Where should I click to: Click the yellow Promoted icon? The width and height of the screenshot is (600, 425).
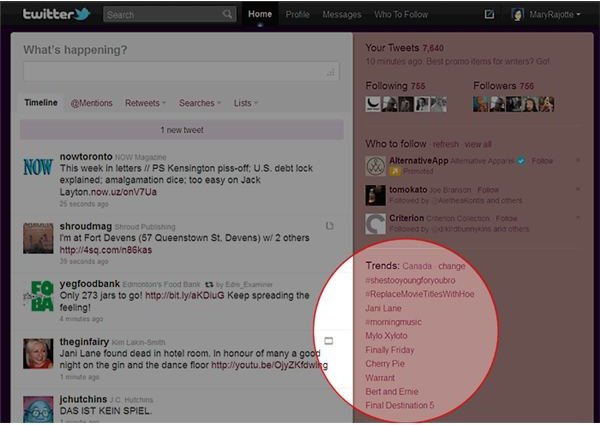click(x=395, y=171)
